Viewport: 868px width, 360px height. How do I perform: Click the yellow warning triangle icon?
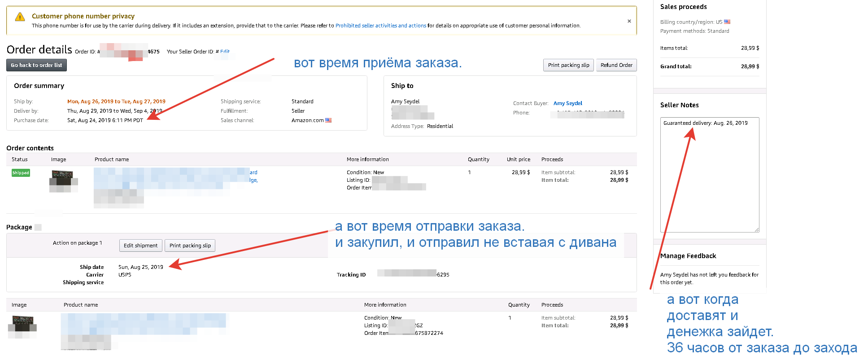(20, 17)
